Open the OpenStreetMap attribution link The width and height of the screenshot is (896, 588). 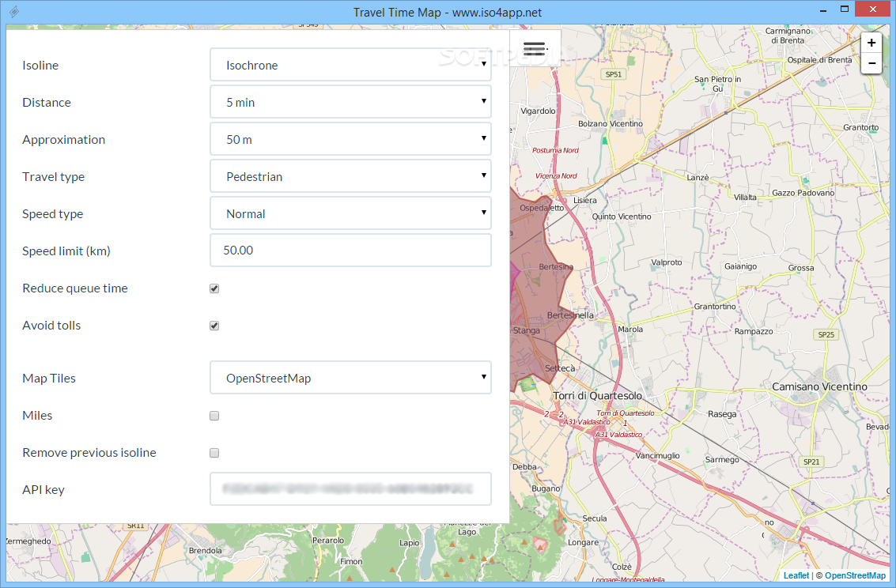point(855,575)
